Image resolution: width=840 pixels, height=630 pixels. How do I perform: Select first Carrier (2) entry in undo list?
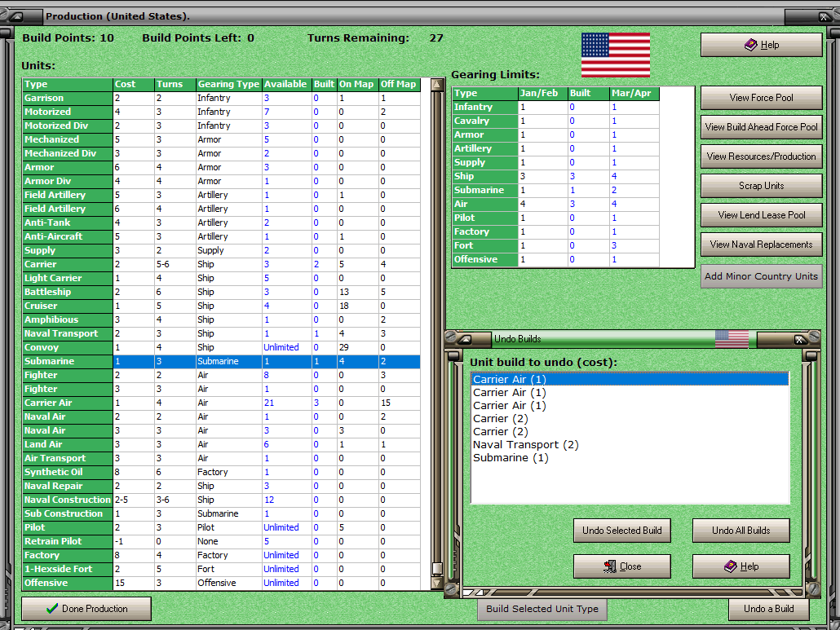pos(630,419)
